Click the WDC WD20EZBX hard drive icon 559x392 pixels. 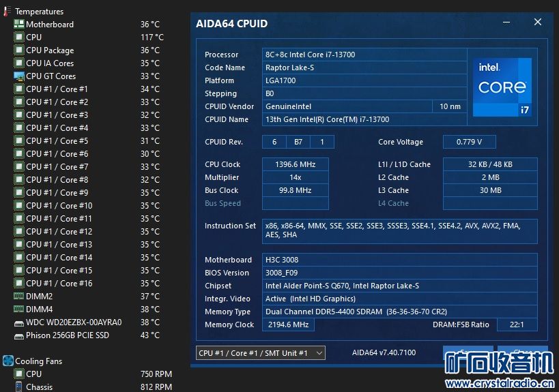(x=19, y=322)
